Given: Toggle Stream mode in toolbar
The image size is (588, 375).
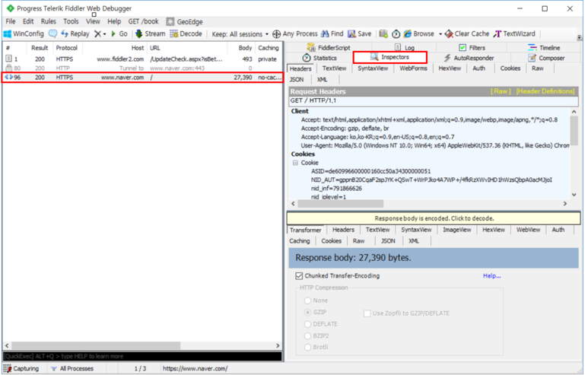Looking at the screenshot, I should [x=150, y=33].
